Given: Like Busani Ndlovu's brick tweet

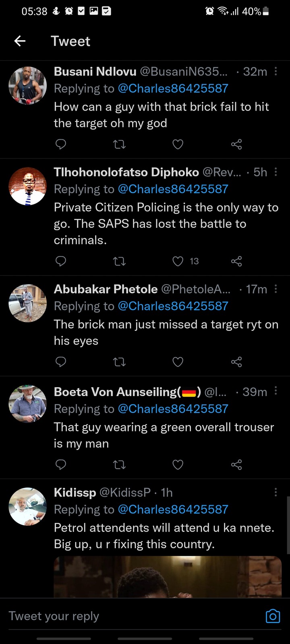Looking at the screenshot, I should pyautogui.click(x=178, y=144).
